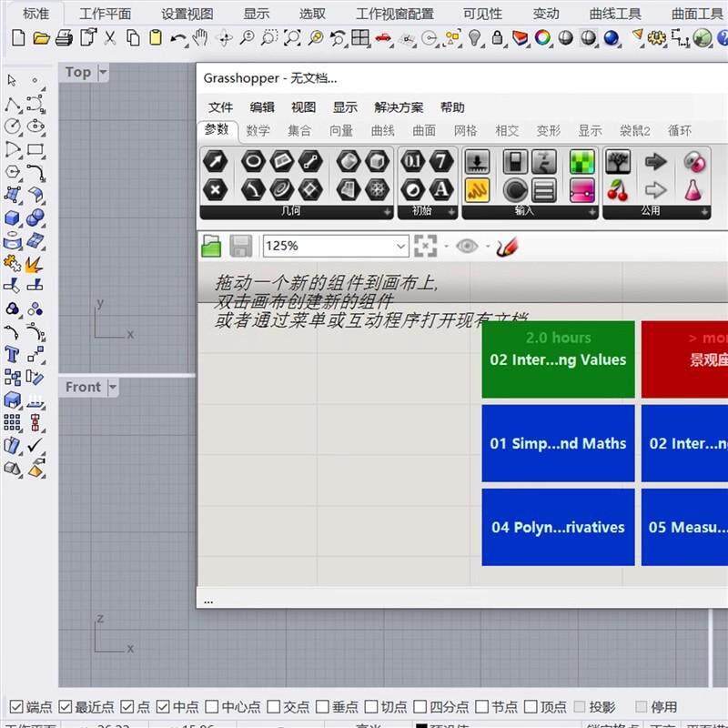The width and height of the screenshot is (728, 728).
Task: Toggle the preview eye icon in Grasshopper
Action: 467,246
